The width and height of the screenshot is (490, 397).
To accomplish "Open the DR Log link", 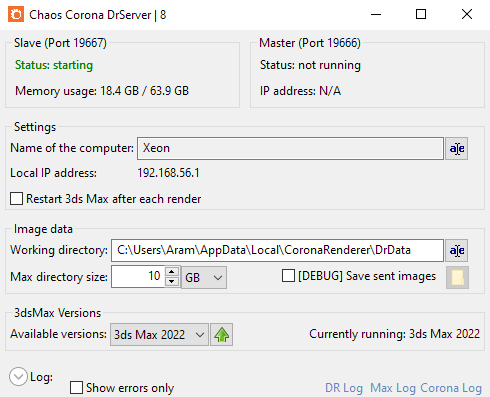I will (x=344, y=388).
